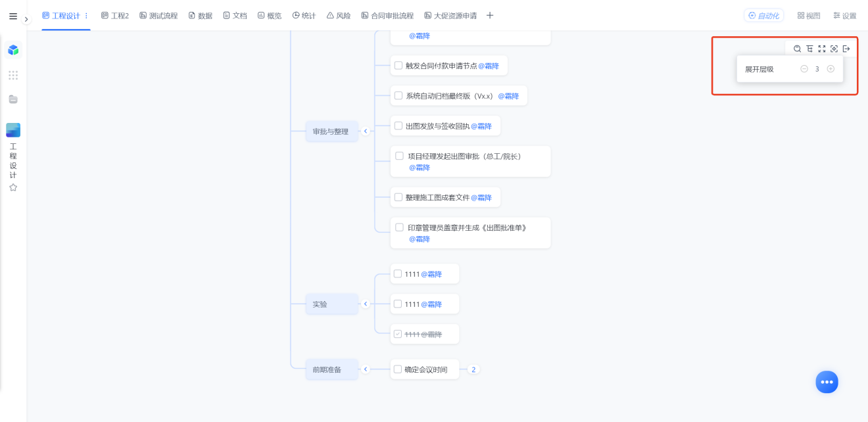Collapse the 审批与整理 node children
The height and width of the screenshot is (422, 868).
pos(366,131)
